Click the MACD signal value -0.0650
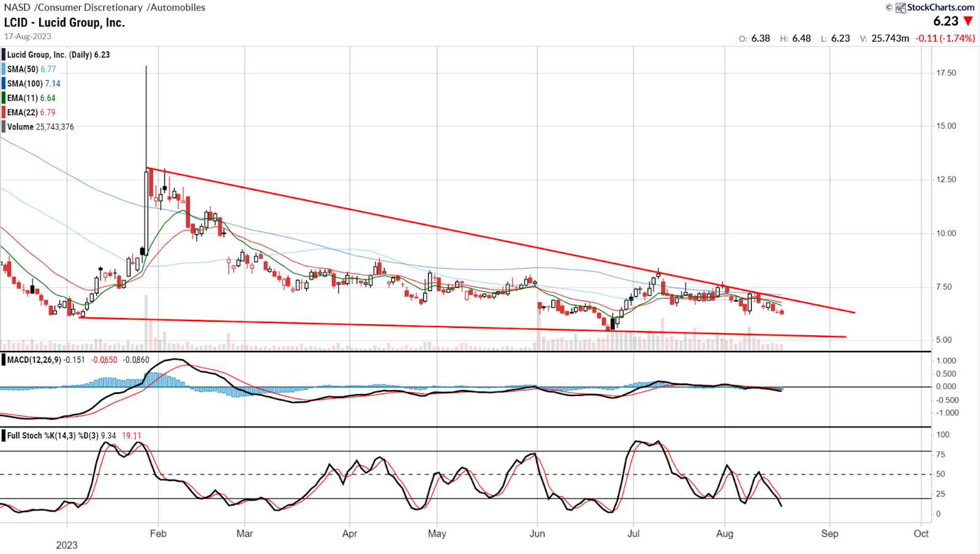The width and height of the screenshot is (980, 554). [104, 360]
